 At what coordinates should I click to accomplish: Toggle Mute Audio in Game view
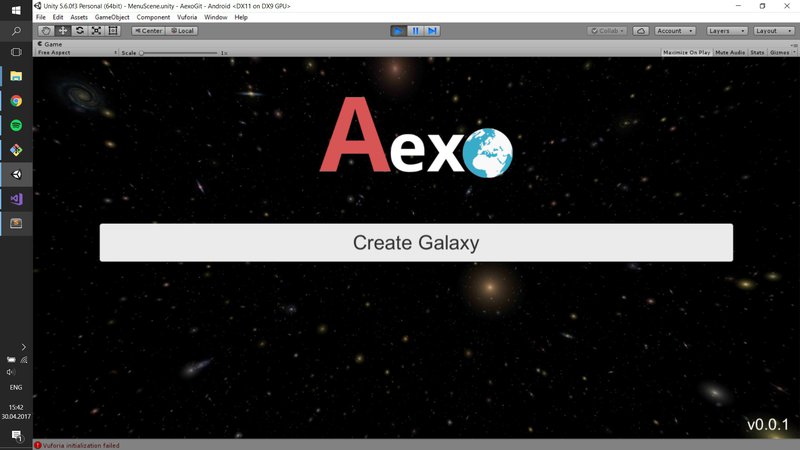click(730, 52)
